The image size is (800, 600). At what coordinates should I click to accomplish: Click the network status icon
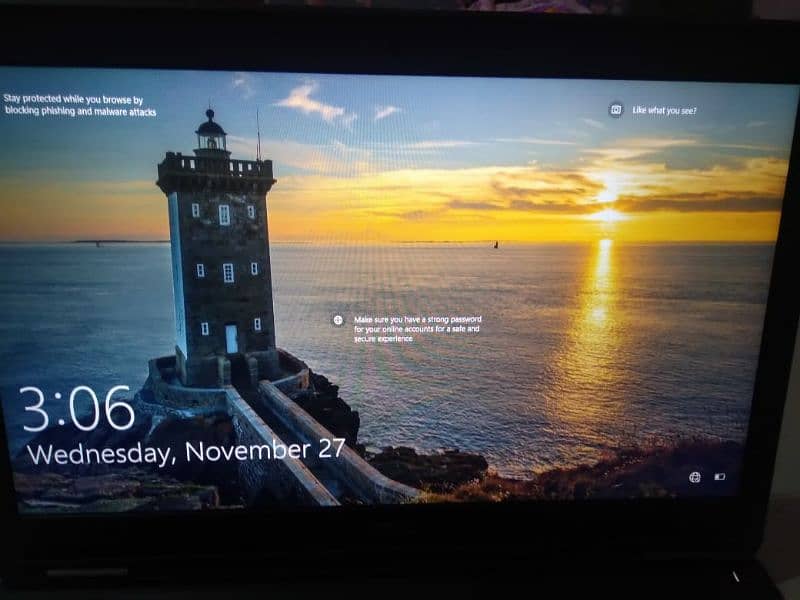[695, 477]
